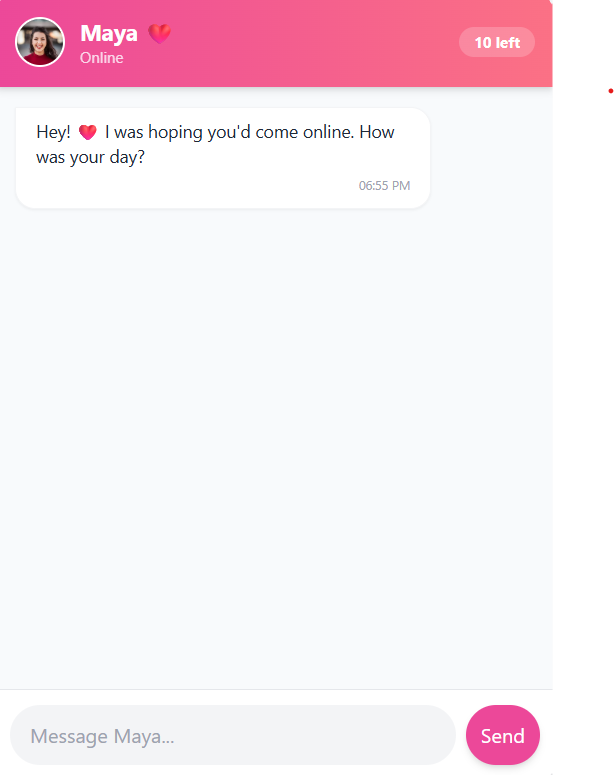
Task: Click the '06:55 PM' message timestamp
Action: (x=384, y=186)
